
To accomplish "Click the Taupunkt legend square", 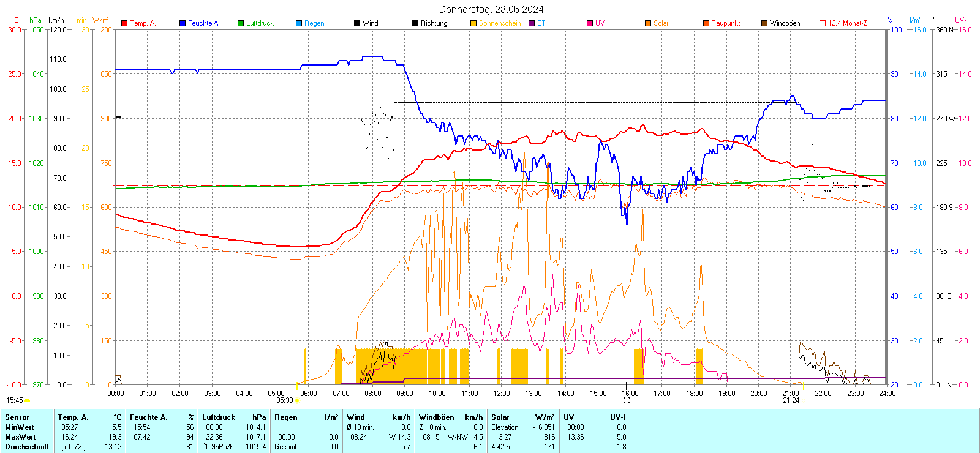I will coord(706,23).
